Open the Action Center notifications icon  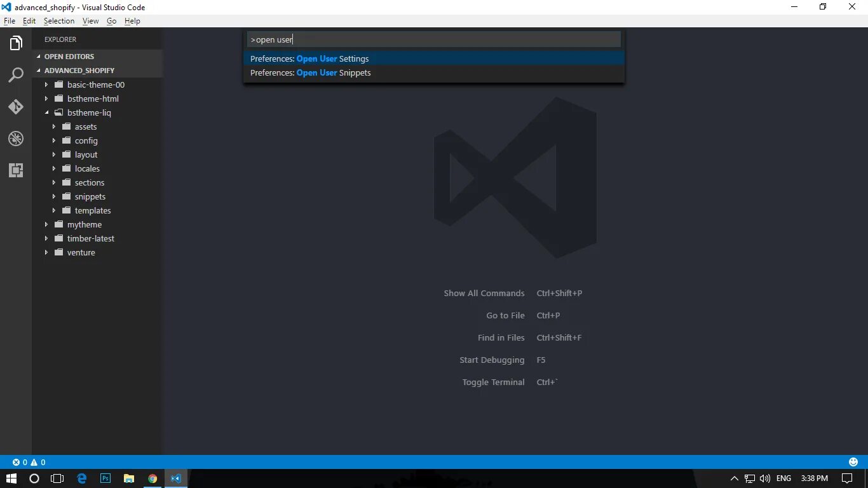click(x=847, y=478)
